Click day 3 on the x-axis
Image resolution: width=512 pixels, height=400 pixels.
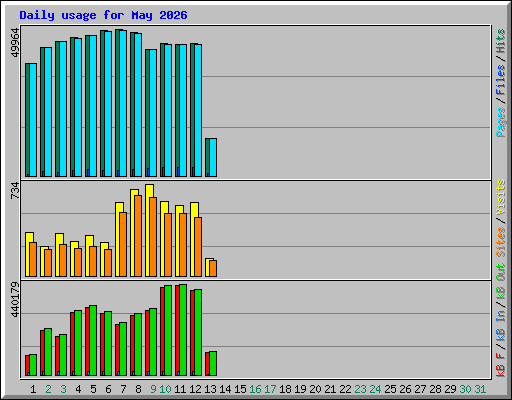[x=63, y=389]
